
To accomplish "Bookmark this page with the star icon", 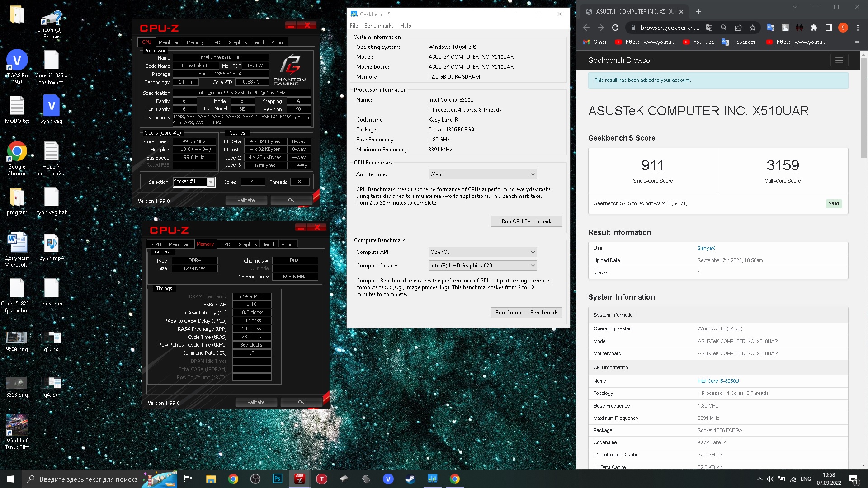I will coord(753,28).
